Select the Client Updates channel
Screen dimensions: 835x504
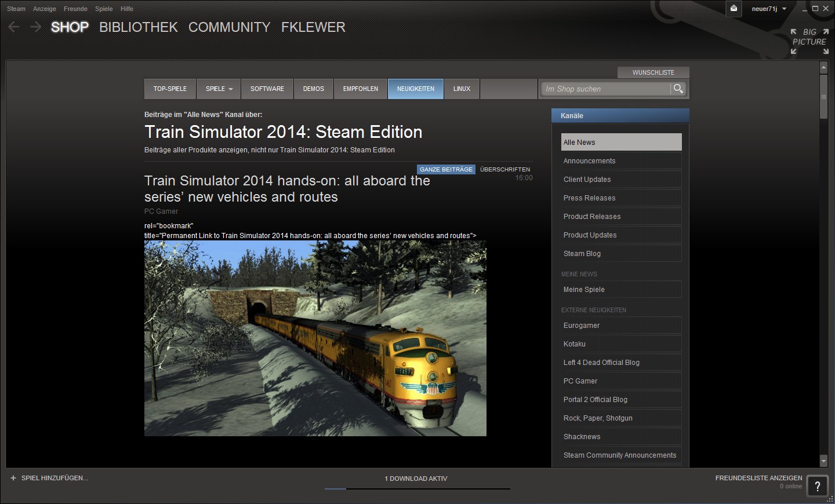pos(622,180)
